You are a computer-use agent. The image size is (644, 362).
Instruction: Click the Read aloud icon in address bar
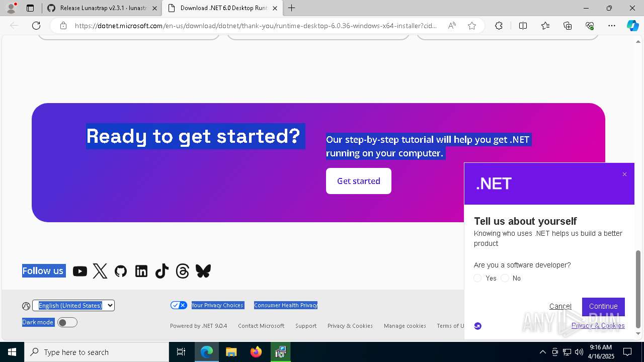[x=452, y=26]
